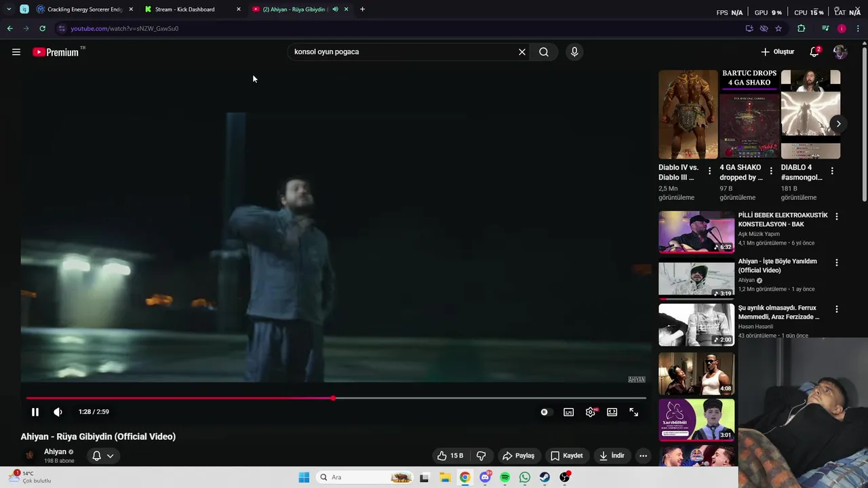Switch to Crackling Energy Sorcerer tab
868x488 pixels.
click(x=85, y=9)
